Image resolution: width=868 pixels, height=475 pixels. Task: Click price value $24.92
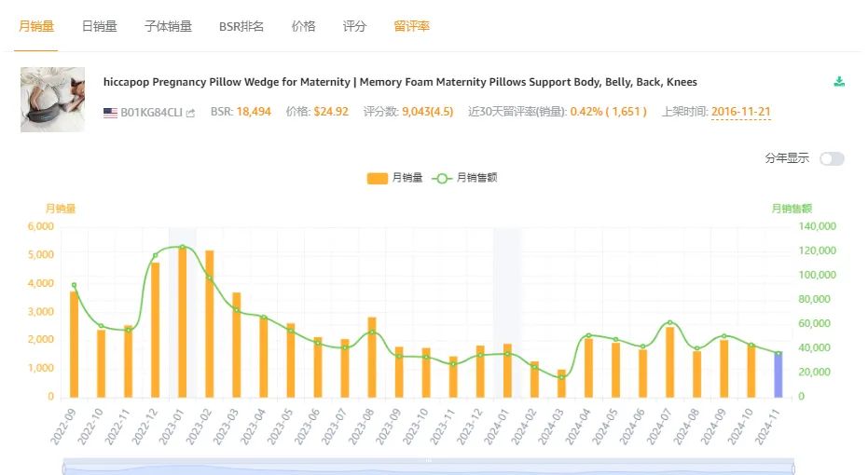point(331,112)
